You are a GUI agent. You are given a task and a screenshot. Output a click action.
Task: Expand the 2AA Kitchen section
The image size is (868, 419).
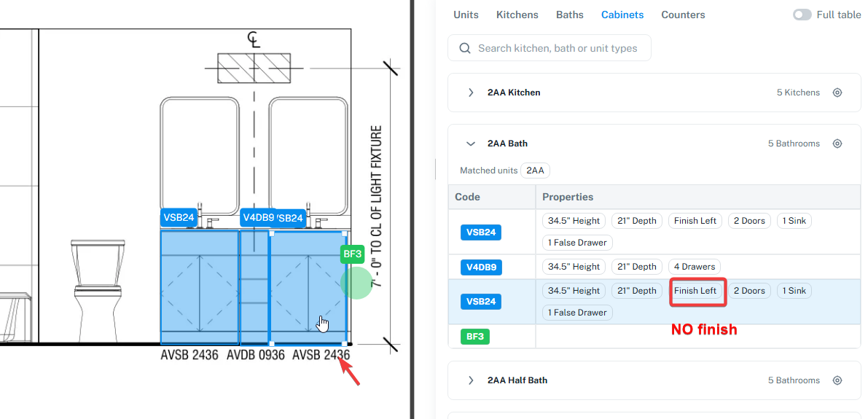coord(471,93)
